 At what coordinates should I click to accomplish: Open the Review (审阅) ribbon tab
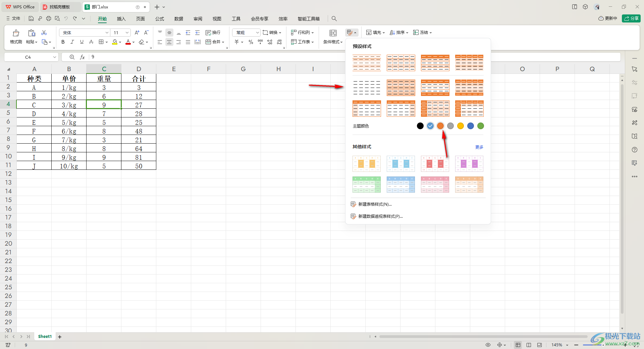[x=198, y=19]
